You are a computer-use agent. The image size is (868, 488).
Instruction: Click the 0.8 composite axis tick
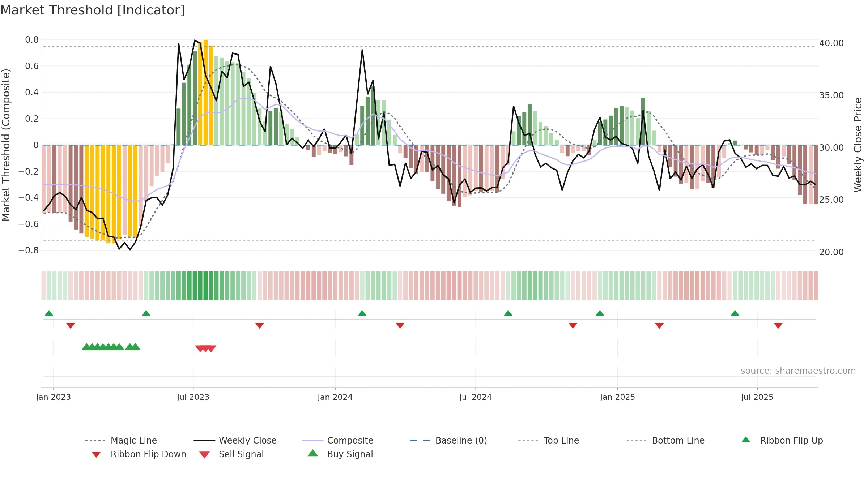[x=32, y=40]
